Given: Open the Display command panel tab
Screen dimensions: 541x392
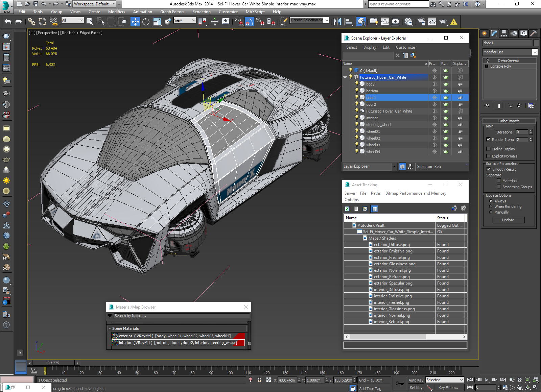Looking at the screenshot, I should (524, 33).
